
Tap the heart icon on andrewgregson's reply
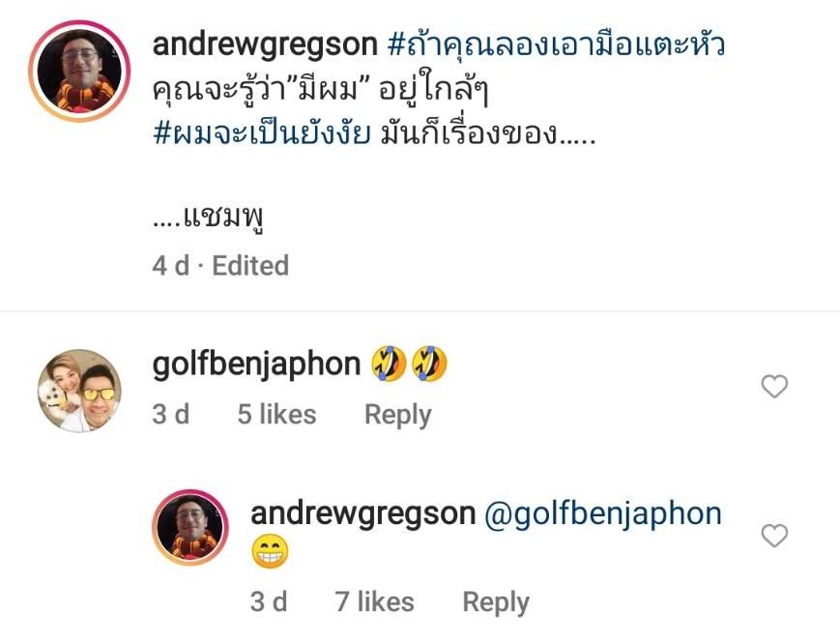[x=774, y=536]
